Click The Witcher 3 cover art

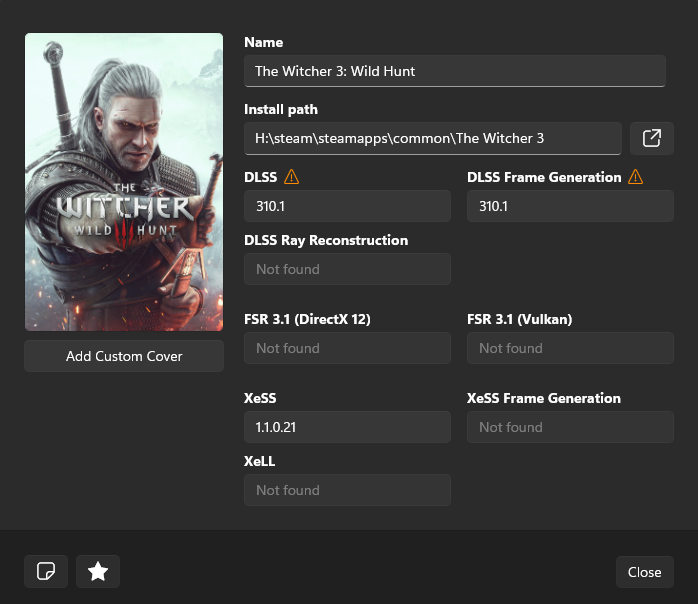pos(124,182)
